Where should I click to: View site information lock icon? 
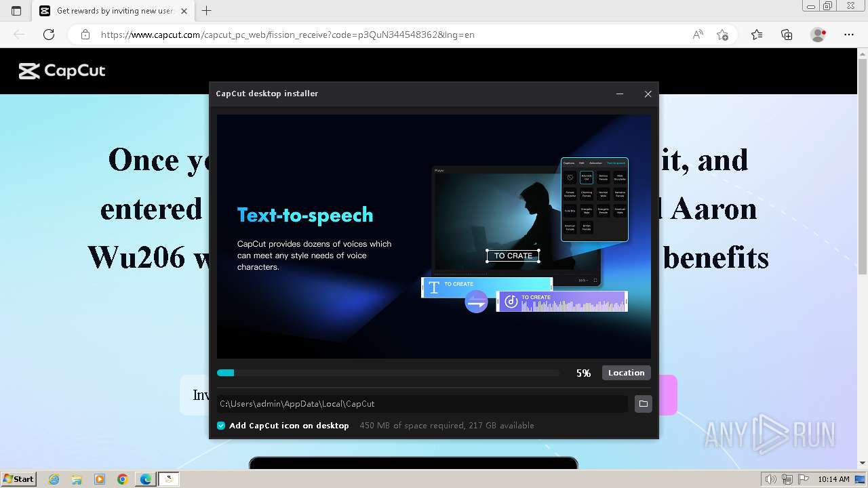[85, 35]
